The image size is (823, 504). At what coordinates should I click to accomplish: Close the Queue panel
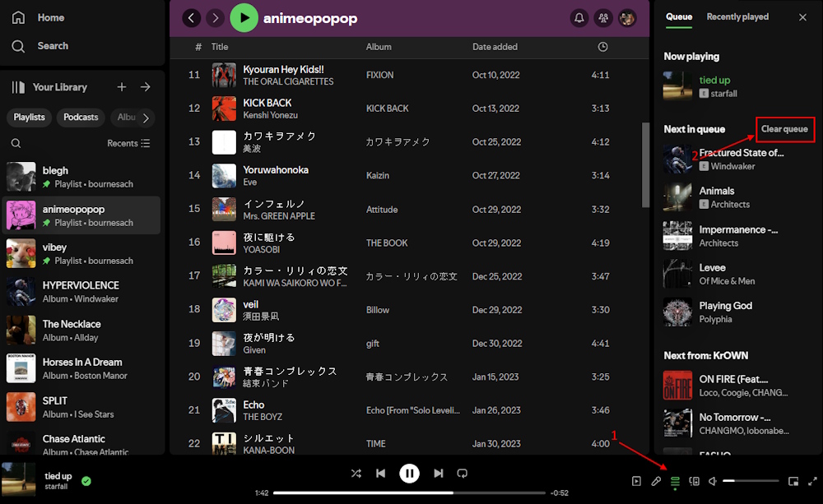[802, 17]
